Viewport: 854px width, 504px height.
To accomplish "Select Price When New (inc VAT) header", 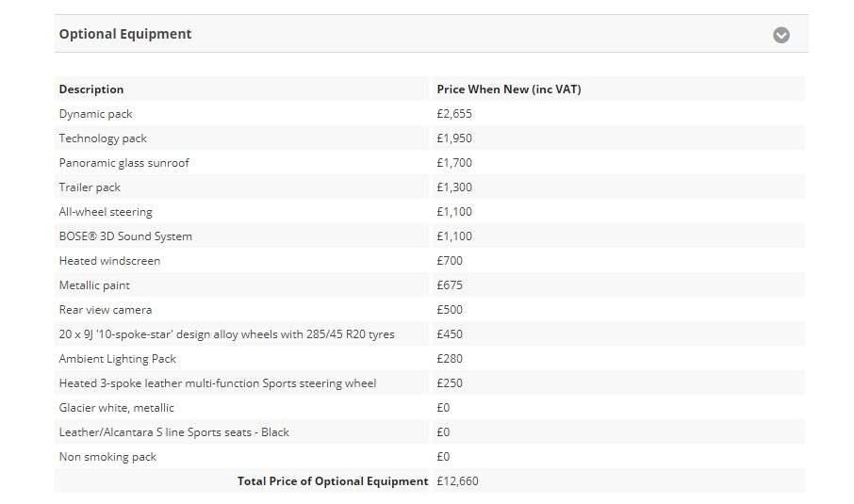I will 509,89.
